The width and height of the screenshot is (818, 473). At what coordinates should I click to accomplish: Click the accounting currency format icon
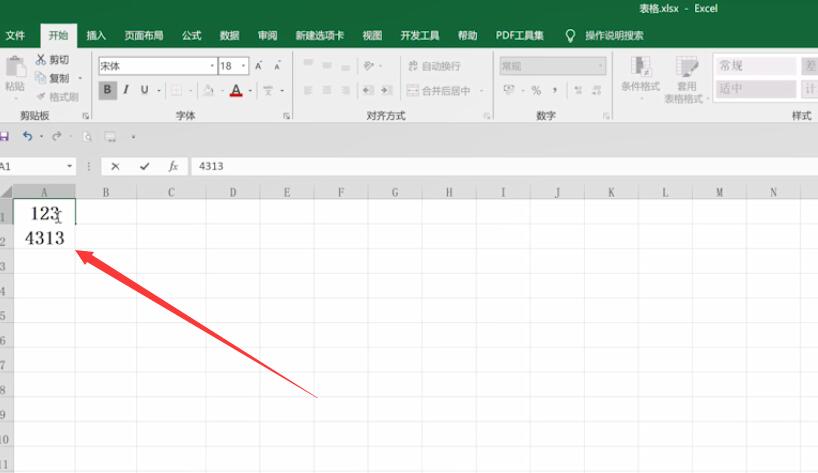(x=509, y=90)
